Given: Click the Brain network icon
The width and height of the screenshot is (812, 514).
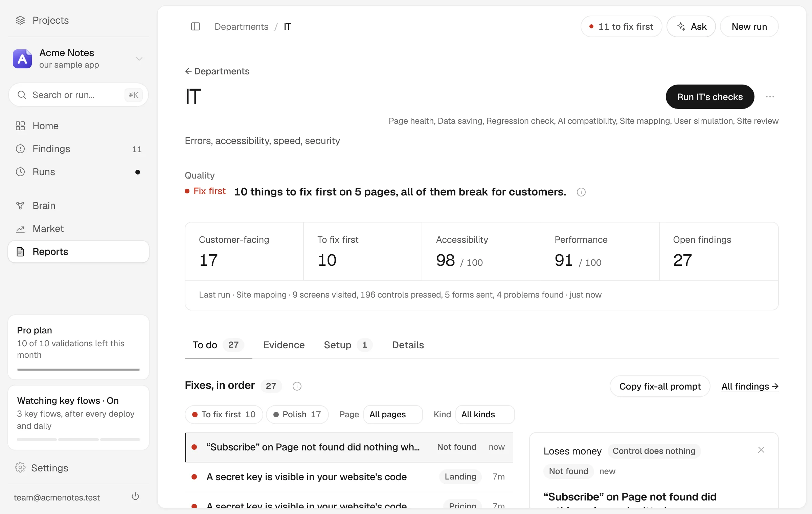Looking at the screenshot, I should coord(20,206).
